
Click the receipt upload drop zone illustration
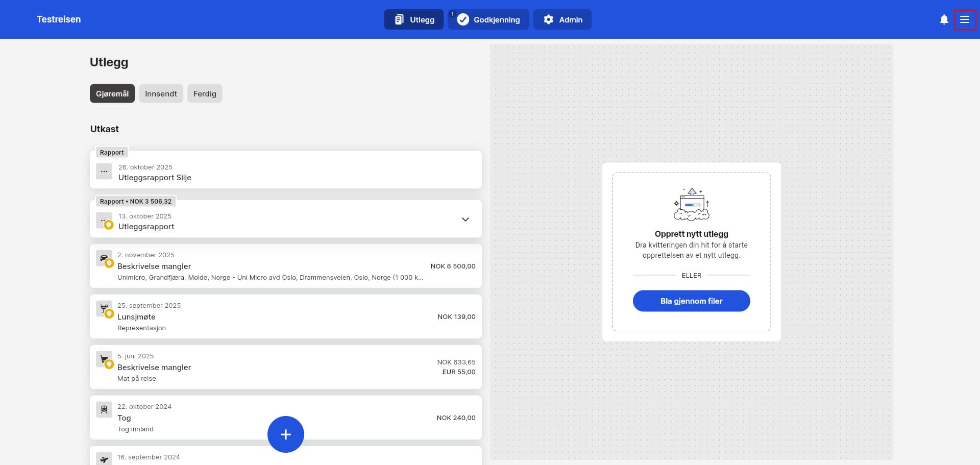[691, 205]
